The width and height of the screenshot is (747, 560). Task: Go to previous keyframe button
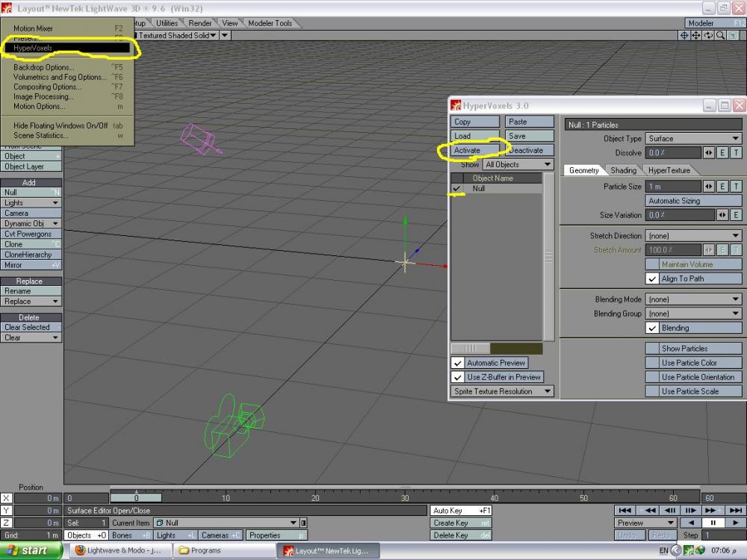(647, 510)
